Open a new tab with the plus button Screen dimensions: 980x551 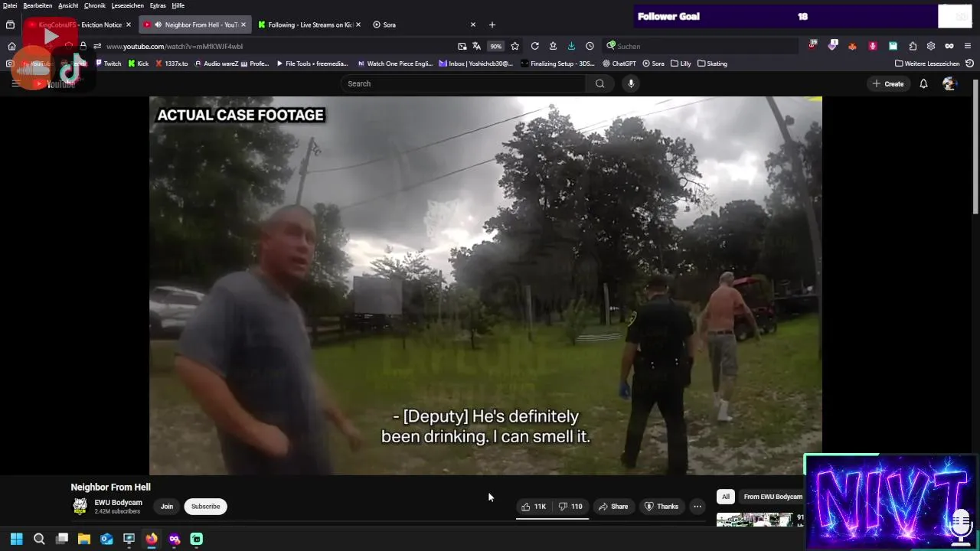coord(492,24)
